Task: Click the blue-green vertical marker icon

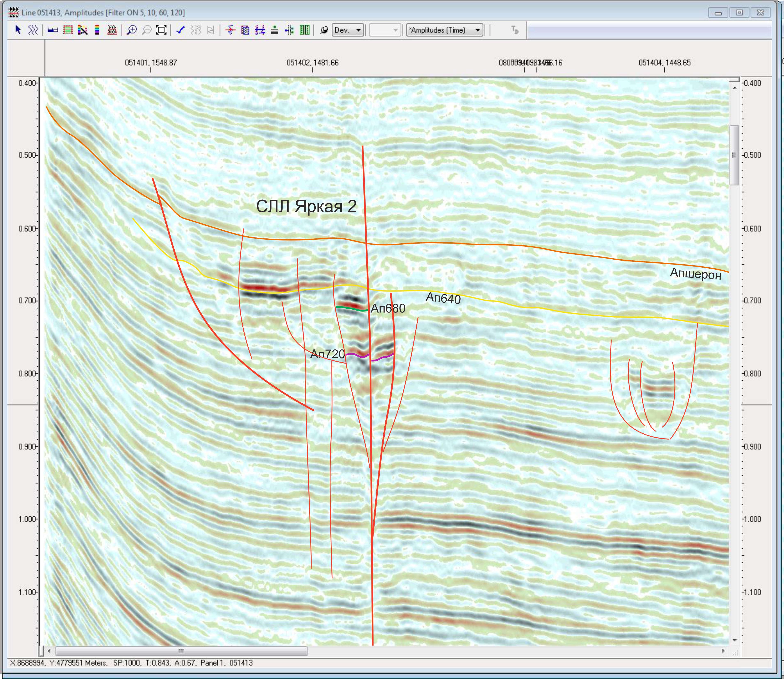Action: pos(290,30)
